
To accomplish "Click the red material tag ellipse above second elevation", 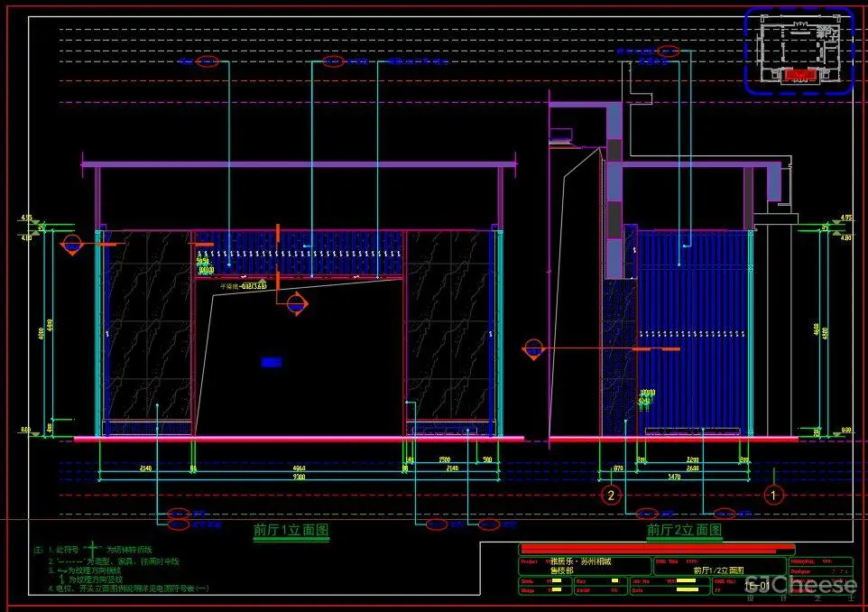I will [669, 51].
